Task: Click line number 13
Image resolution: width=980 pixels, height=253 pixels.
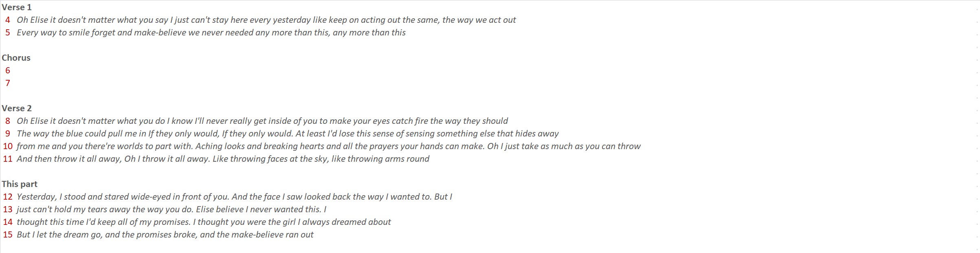Action: (x=8, y=209)
